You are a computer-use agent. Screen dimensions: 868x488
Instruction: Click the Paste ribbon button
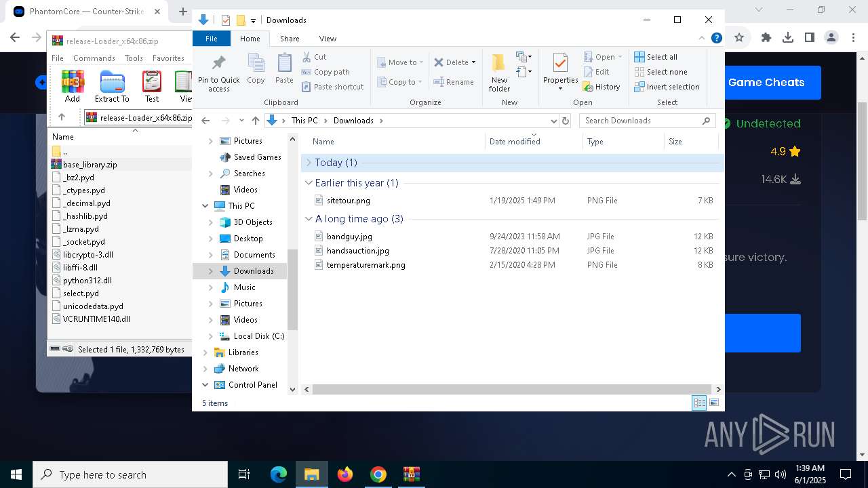coord(284,69)
